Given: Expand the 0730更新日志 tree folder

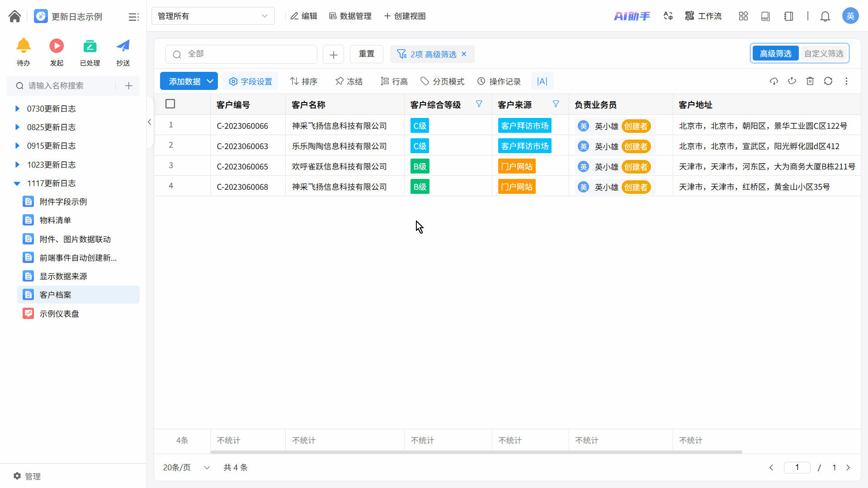Looking at the screenshot, I should (x=17, y=108).
